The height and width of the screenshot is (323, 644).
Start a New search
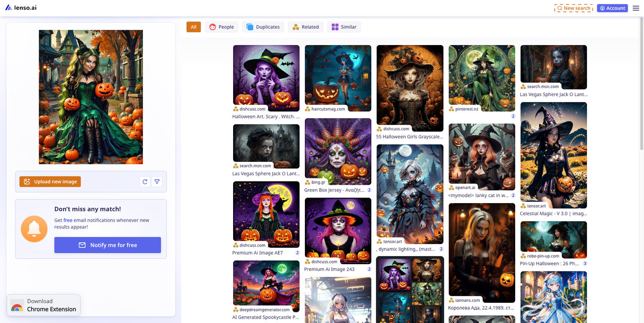[x=574, y=8]
